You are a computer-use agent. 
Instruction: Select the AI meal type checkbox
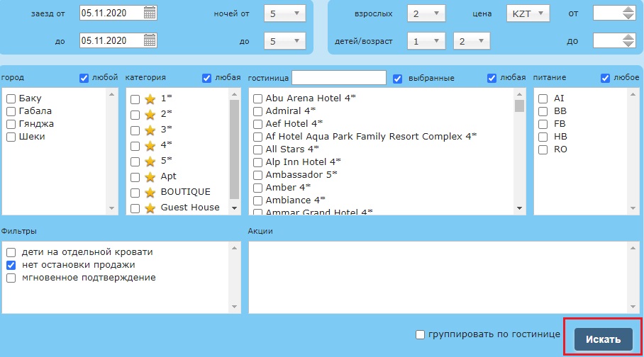(543, 98)
